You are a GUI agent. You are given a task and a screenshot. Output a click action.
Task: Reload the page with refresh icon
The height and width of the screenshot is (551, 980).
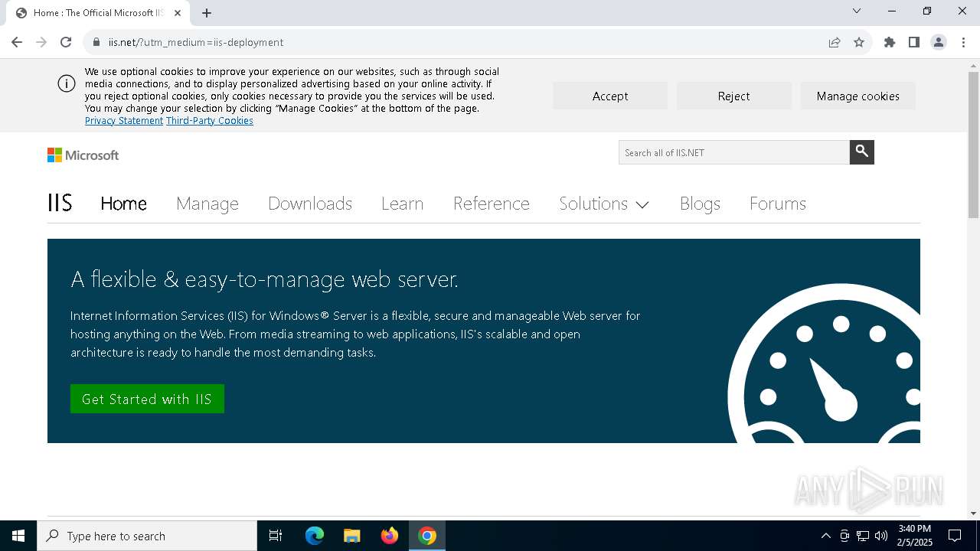click(66, 42)
